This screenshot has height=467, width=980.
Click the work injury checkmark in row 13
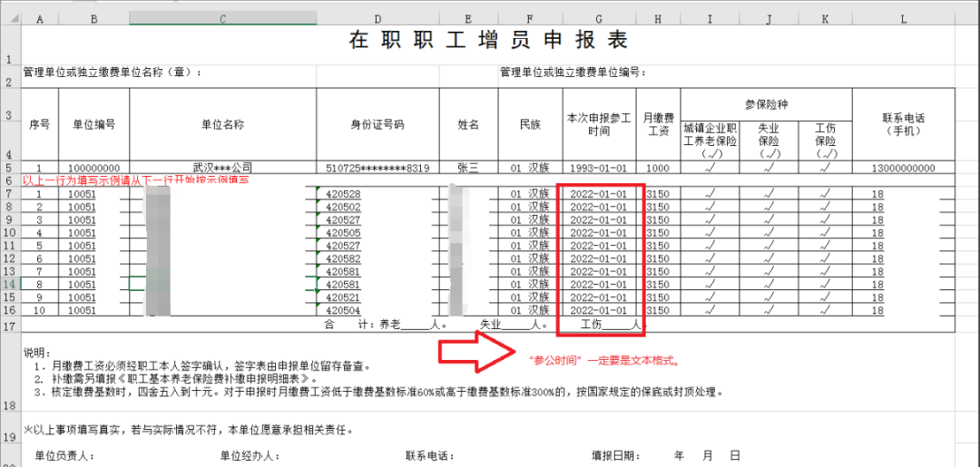click(x=825, y=271)
